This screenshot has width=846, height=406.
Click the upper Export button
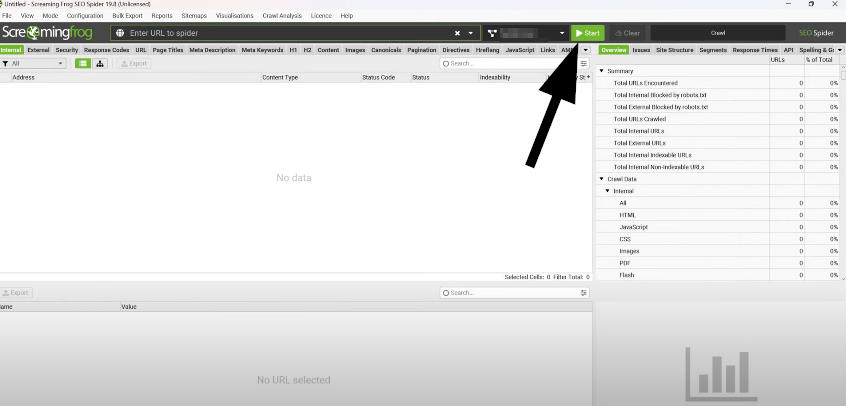point(134,64)
